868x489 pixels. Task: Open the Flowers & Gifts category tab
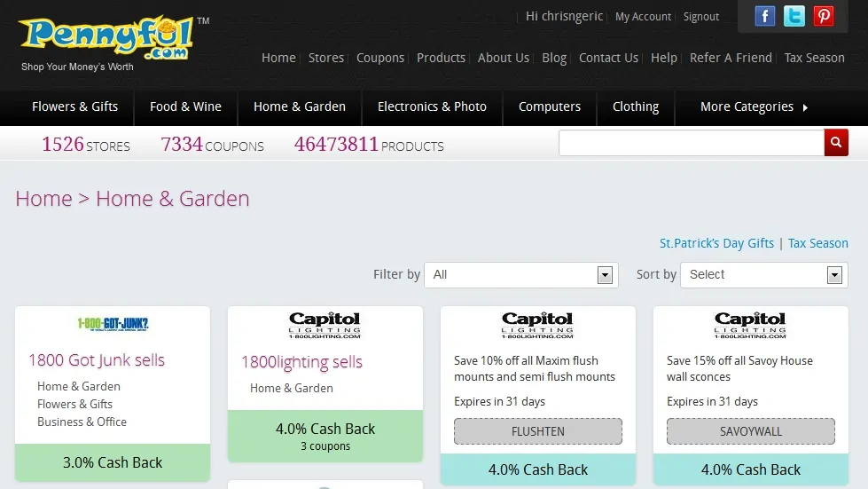tap(74, 106)
